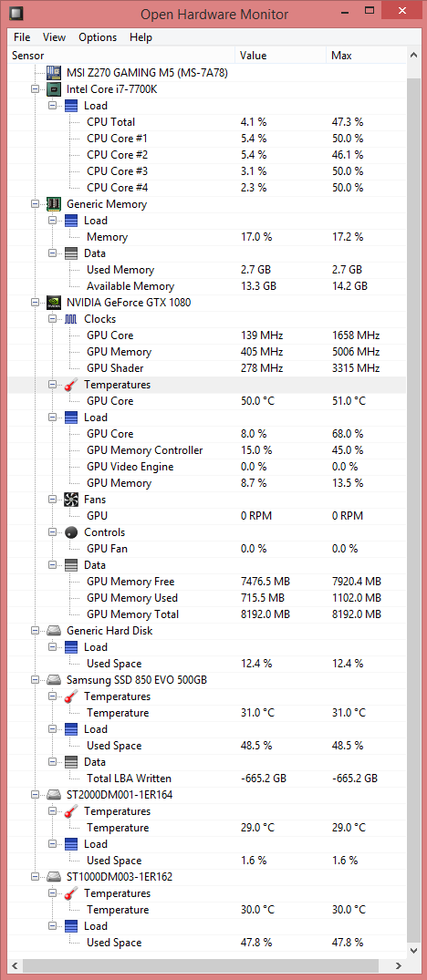427x980 pixels.
Task: Select the GPU Fans fan icon
Action: tap(71, 500)
